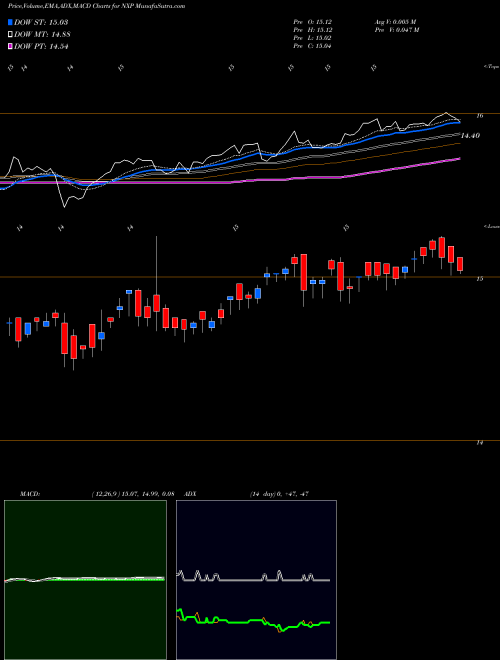Click the ADX panel heading
The width and height of the screenshot is (500, 660).
(x=191, y=494)
